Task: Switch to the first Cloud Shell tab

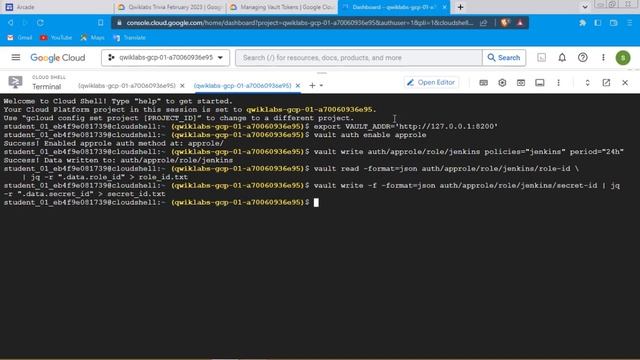Action: [127, 86]
